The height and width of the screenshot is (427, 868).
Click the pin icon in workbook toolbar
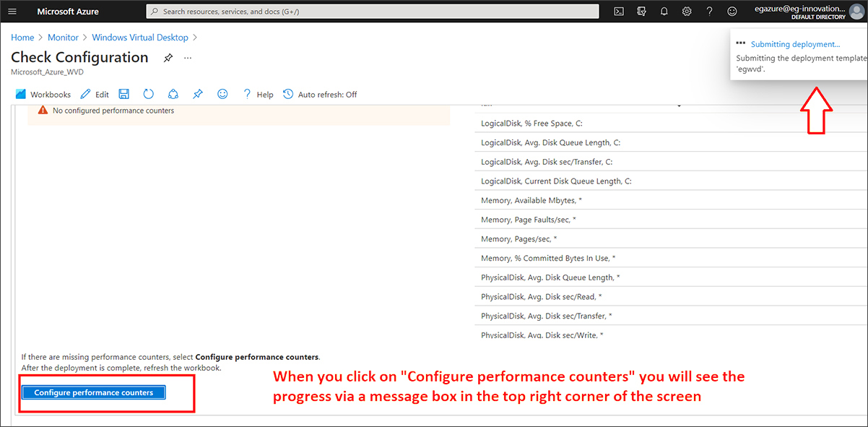pyautogui.click(x=197, y=95)
